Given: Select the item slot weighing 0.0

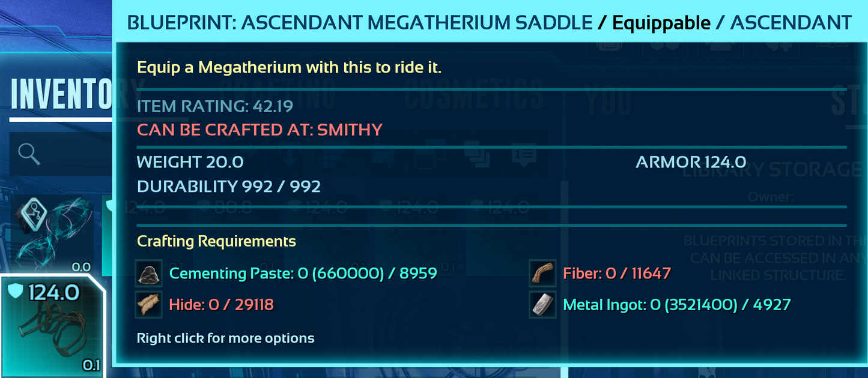Looking at the screenshot, I should click(52, 234).
